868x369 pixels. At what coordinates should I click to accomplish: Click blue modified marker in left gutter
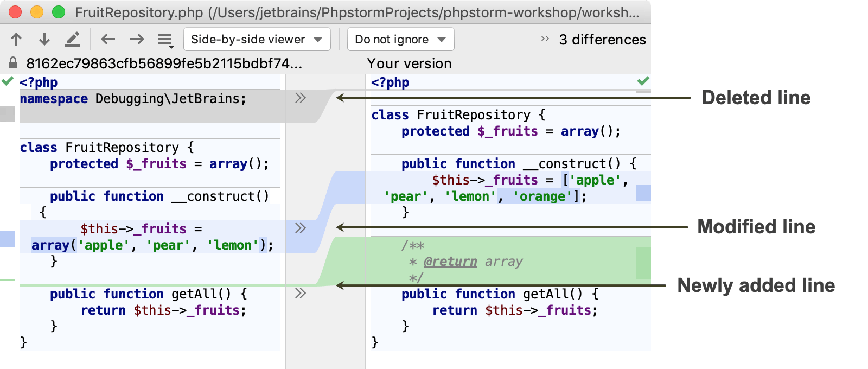point(8,239)
